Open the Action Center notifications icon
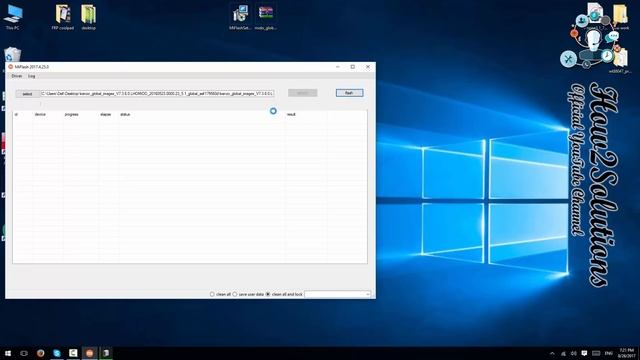This screenshot has height=360, width=640. click(584, 353)
